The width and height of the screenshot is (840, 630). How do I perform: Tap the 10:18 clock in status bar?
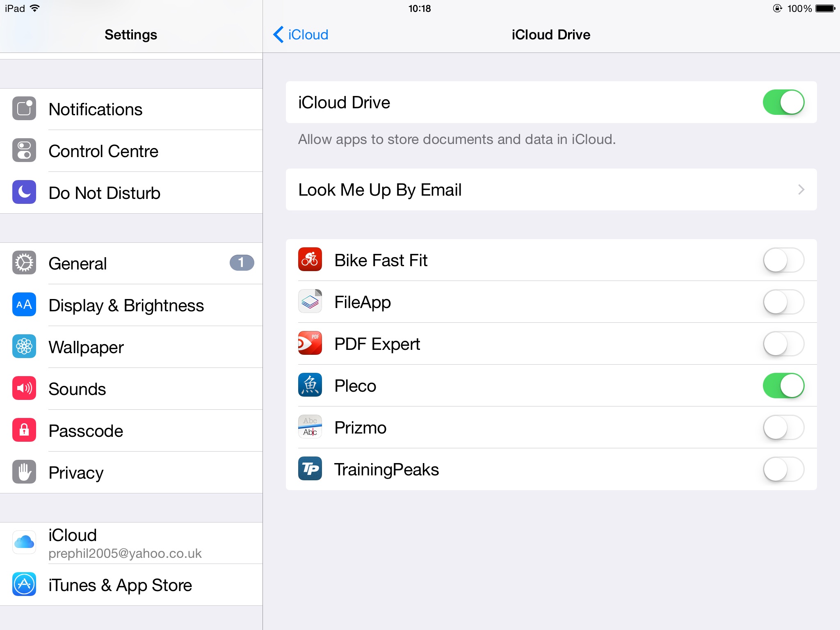(420, 9)
